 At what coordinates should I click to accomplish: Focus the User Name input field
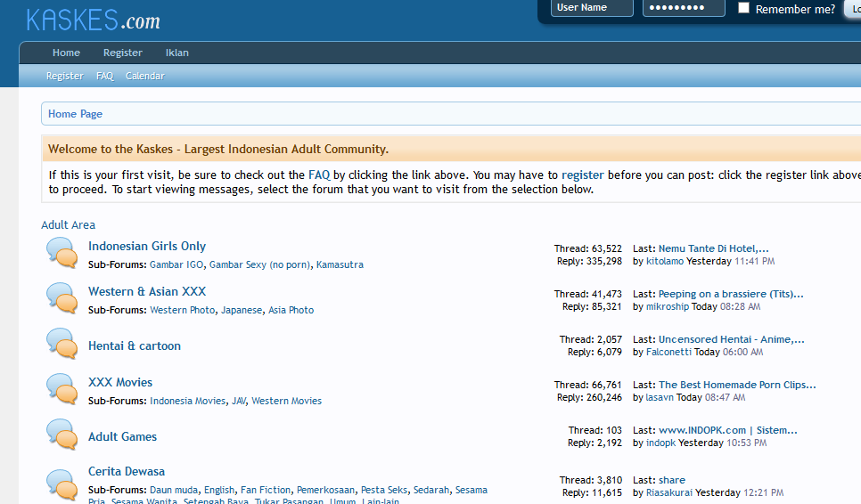tap(592, 8)
